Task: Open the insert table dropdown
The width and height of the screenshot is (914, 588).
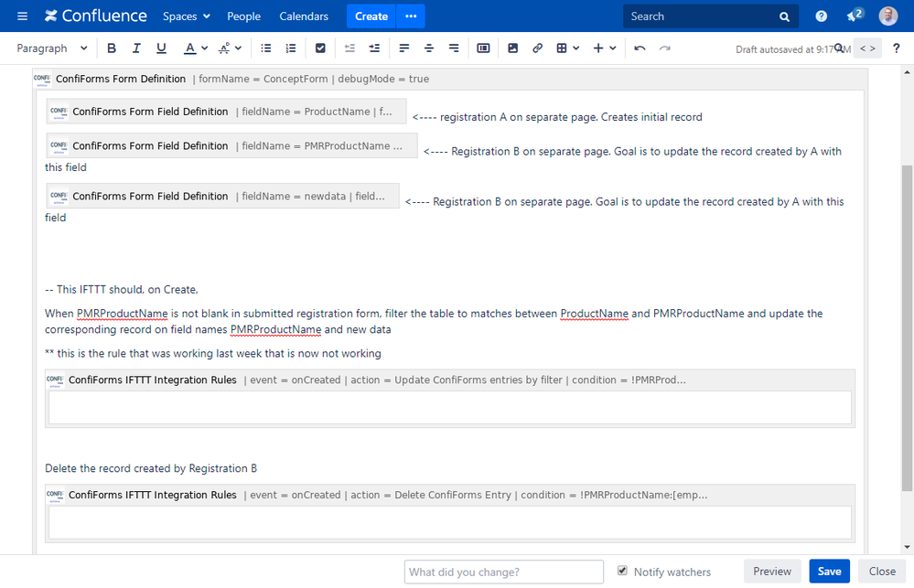Action: click(x=567, y=48)
